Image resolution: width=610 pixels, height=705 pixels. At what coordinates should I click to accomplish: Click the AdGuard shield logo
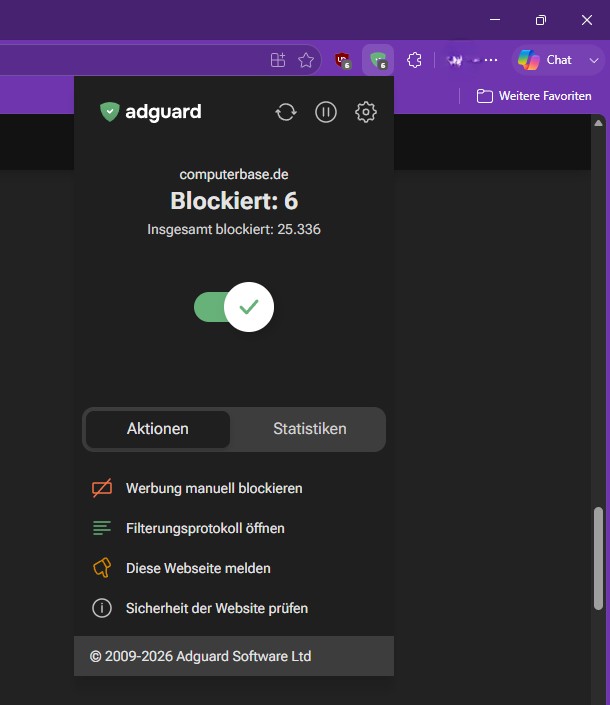pos(110,112)
